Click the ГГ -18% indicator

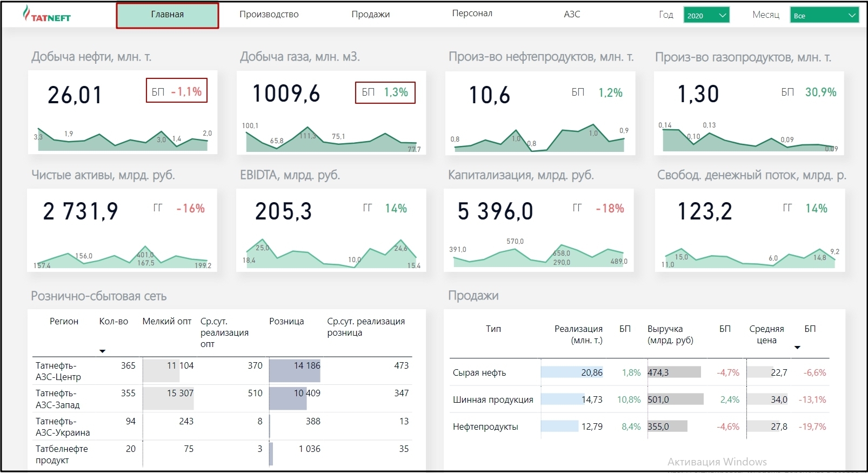pos(598,209)
